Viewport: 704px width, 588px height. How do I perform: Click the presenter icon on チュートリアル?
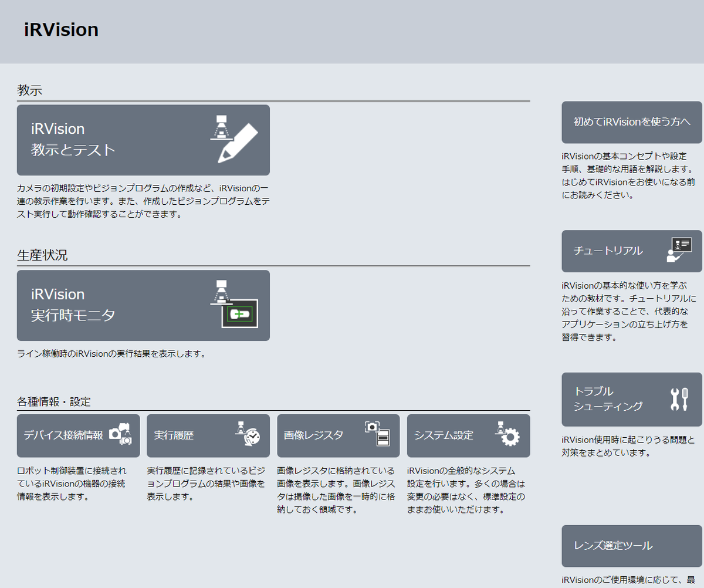coord(679,251)
